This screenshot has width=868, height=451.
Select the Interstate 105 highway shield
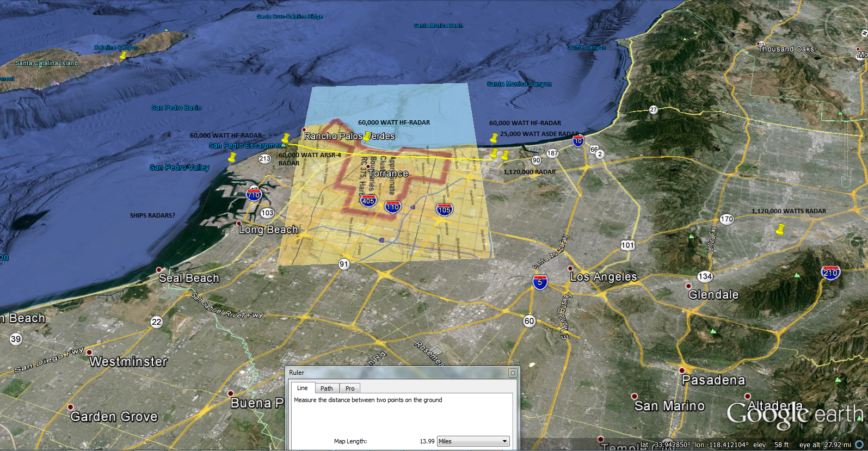click(444, 209)
